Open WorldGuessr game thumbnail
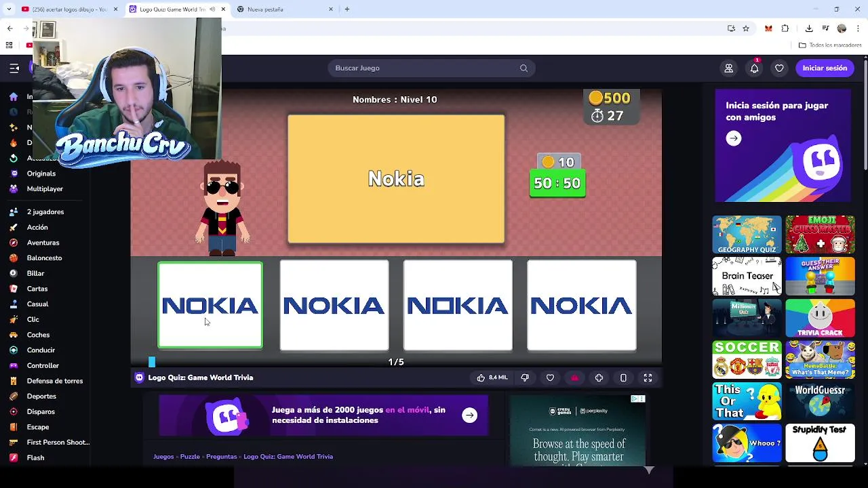The image size is (868, 488). 820,401
